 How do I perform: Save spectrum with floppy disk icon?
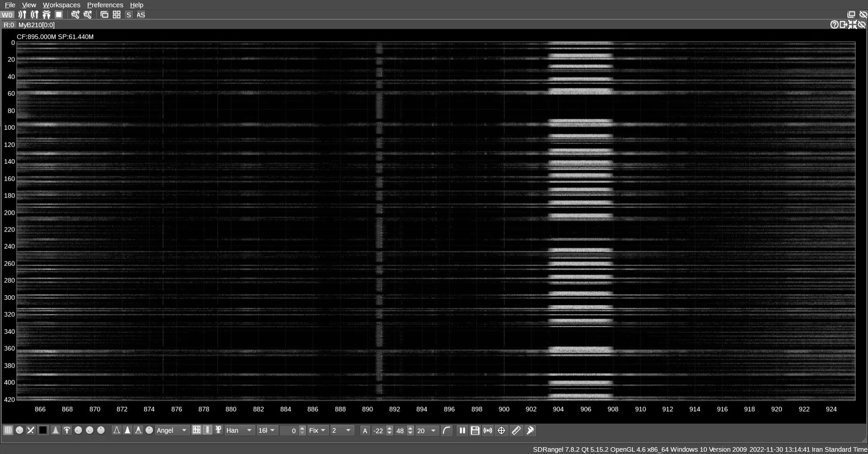(x=475, y=430)
